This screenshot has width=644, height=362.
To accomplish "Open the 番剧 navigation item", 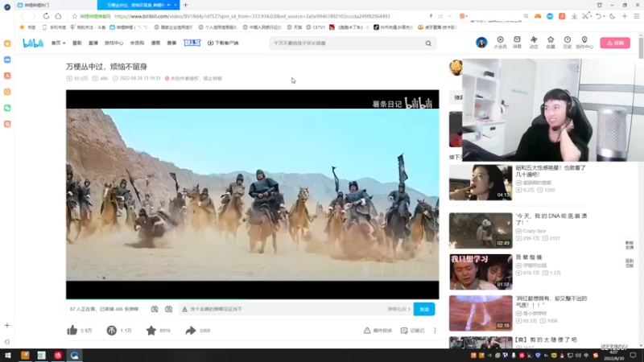I will point(76,43).
